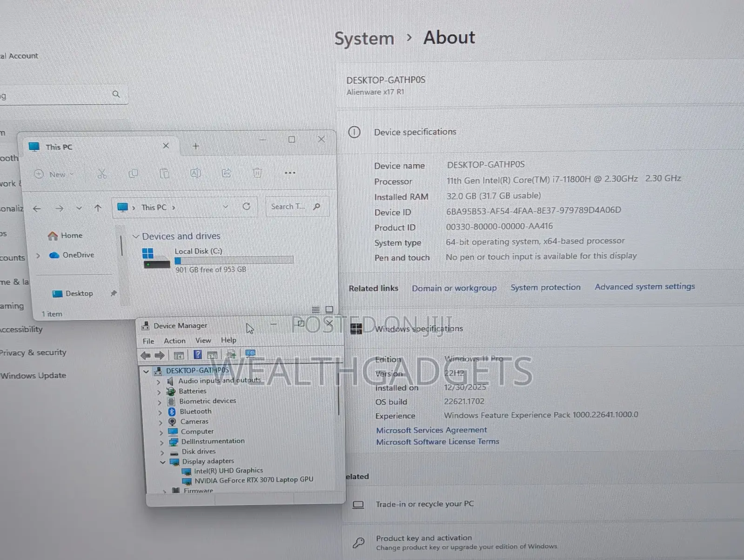Add a new tab in File Explorer

(196, 146)
